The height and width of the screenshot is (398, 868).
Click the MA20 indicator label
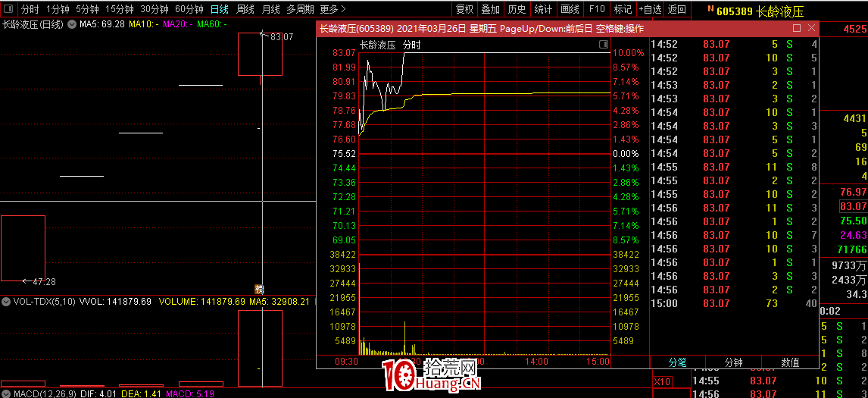[x=178, y=24]
